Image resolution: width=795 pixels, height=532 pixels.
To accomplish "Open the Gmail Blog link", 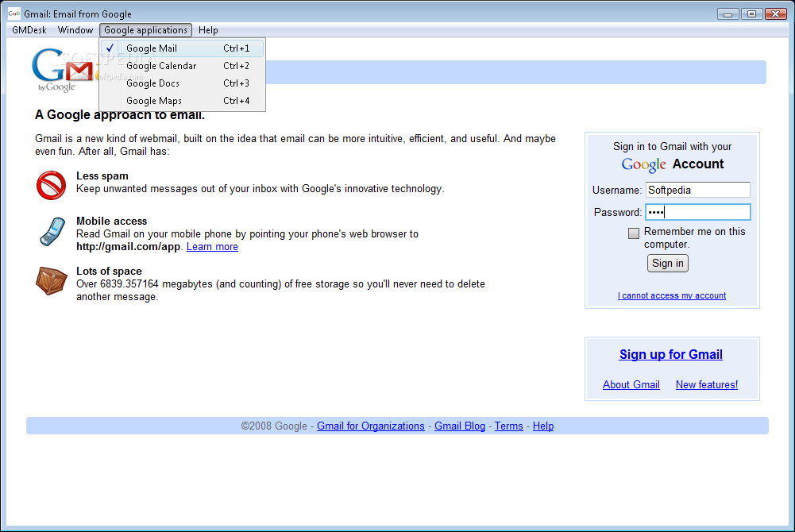I will (x=460, y=426).
